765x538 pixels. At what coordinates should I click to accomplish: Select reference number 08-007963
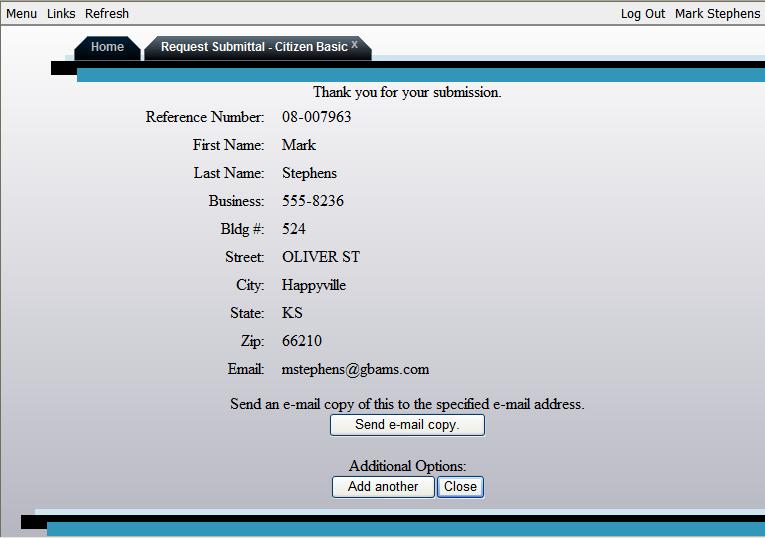(317, 117)
